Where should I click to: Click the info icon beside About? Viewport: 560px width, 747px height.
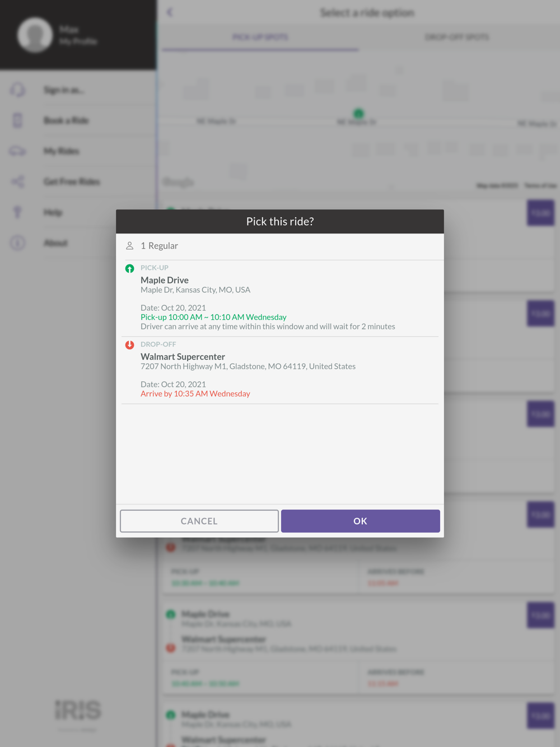(x=18, y=243)
